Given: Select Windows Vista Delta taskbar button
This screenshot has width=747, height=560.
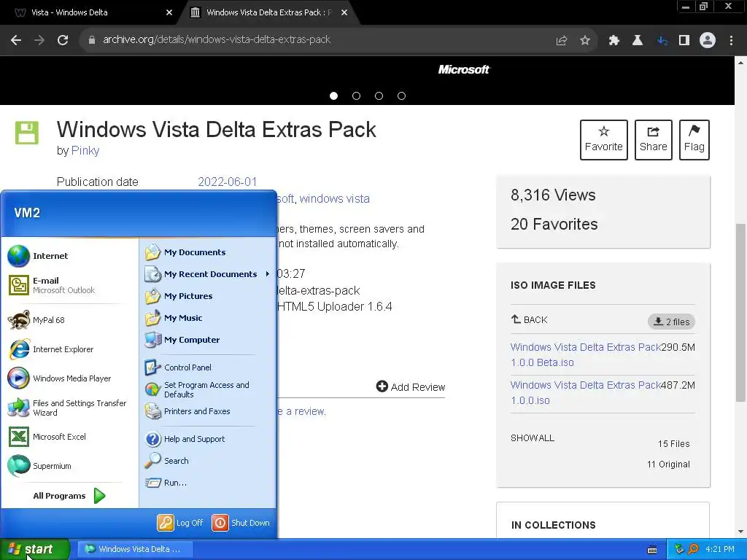Looking at the screenshot, I should coord(135,549).
